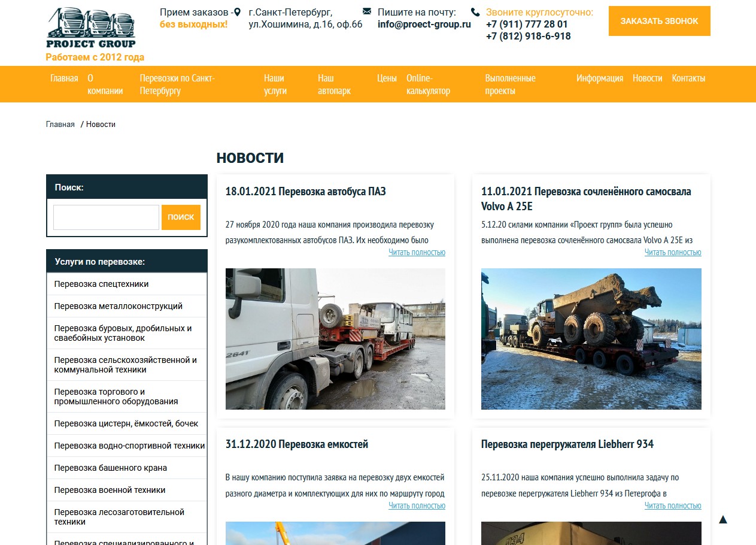Click the Project Group truck logo
This screenshot has width=756, height=545.
point(91,28)
